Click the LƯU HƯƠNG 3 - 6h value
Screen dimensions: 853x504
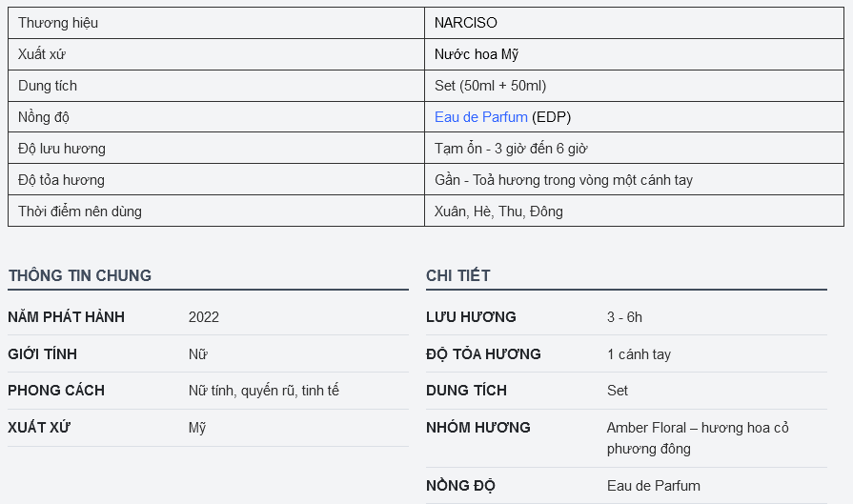pyautogui.click(x=624, y=317)
